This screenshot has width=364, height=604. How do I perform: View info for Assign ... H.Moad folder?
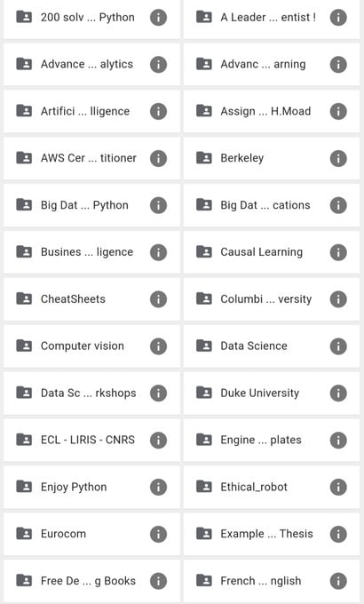point(338,111)
